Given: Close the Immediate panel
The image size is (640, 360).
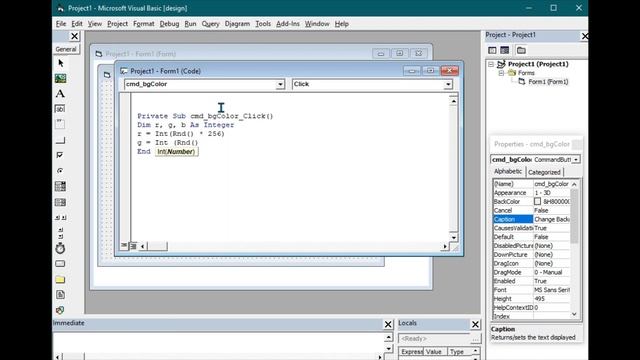Looking at the screenshot, I should click(x=388, y=324).
